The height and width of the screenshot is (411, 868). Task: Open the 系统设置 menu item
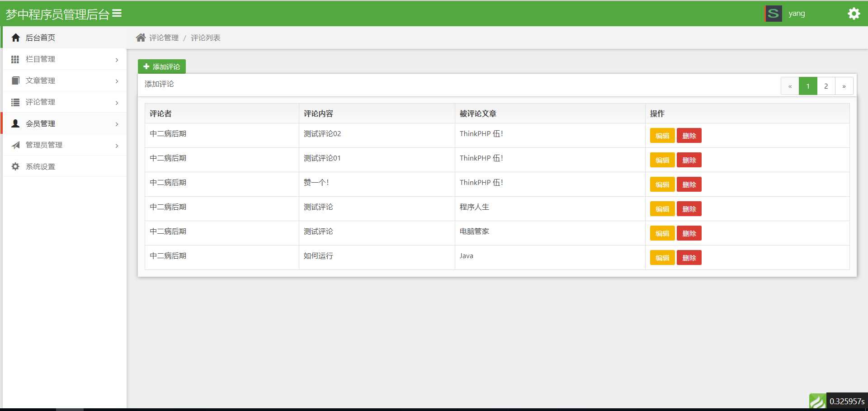pos(64,166)
